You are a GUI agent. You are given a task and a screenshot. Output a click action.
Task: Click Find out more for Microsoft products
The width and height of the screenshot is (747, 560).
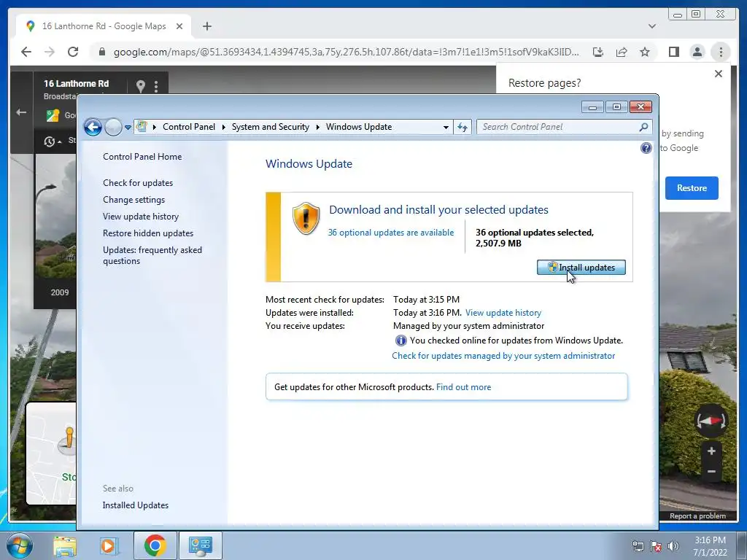[463, 387]
